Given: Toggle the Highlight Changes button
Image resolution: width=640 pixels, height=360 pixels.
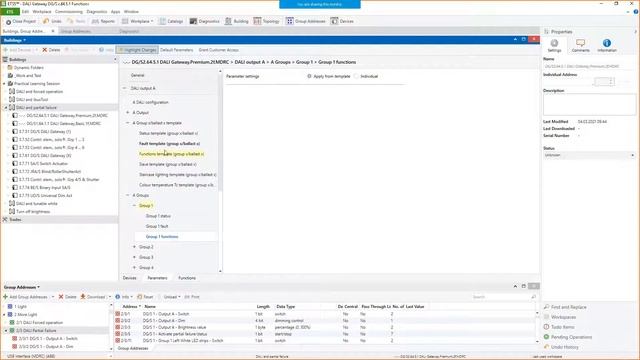Looking at the screenshot, I should pos(137,50).
